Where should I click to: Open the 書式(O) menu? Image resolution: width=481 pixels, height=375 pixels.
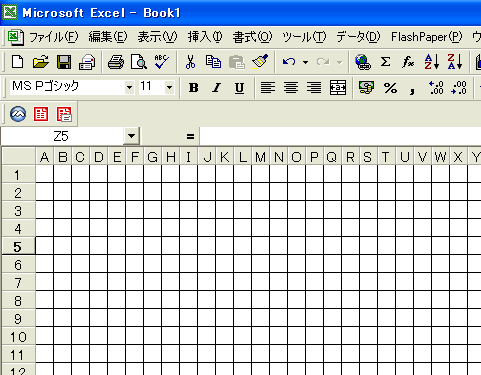pos(252,37)
